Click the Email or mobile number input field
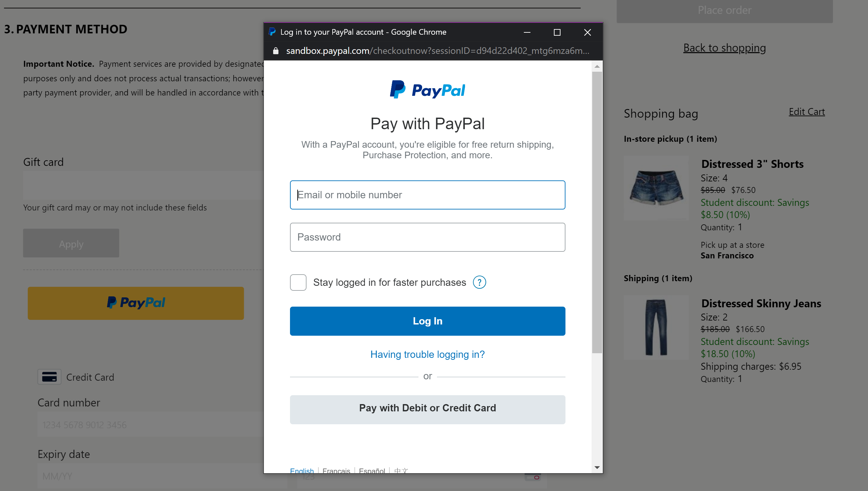868x491 pixels. point(427,195)
